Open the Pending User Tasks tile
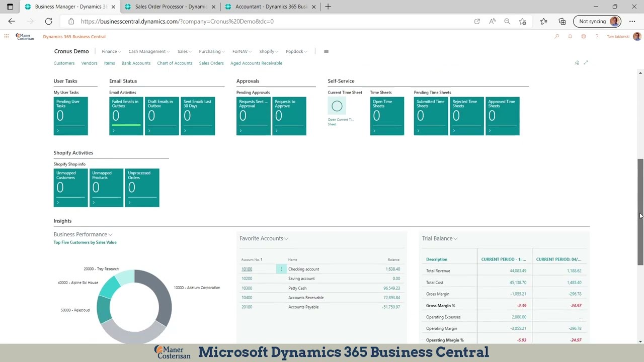The image size is (644, 362). [x=70, y=116]
